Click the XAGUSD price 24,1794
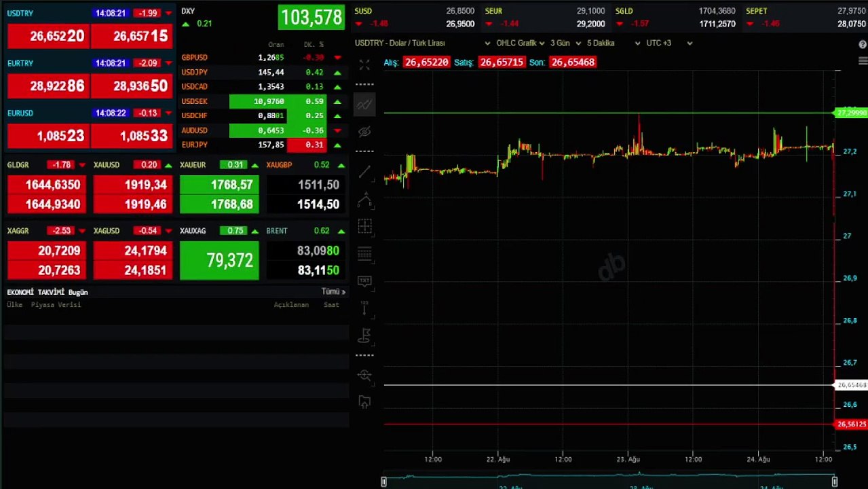 (x=133, y=251)
